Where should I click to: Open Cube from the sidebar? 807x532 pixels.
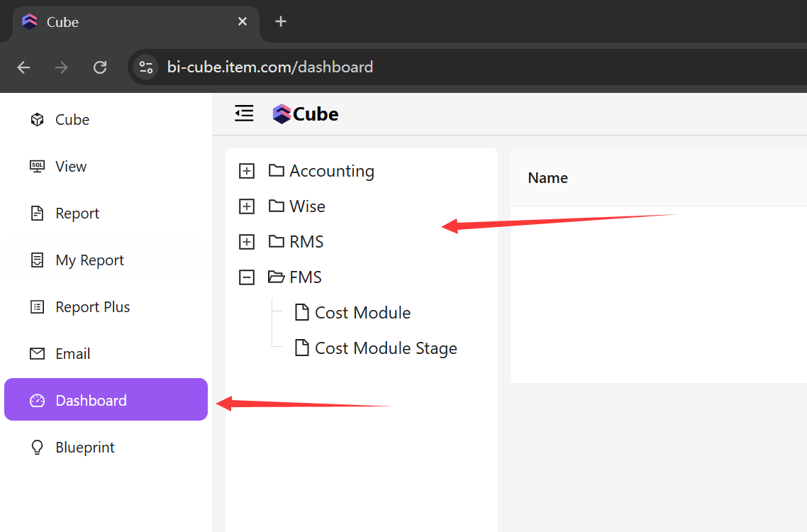point(72,120)
